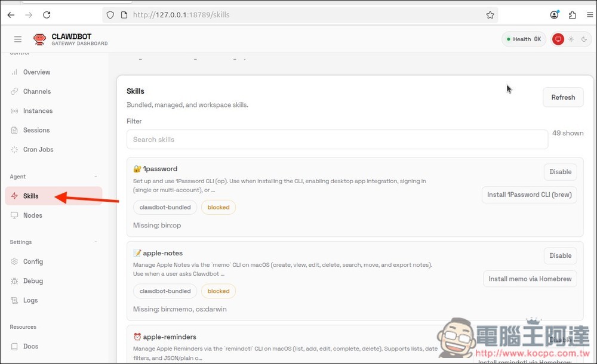597x364 pixels.
Task: Click Install 1Password CLI (brew)
Action: tap(529, 195)
